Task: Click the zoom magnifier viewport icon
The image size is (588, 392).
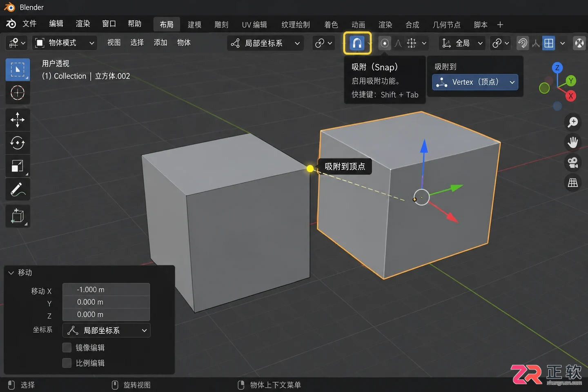Action: click(573, 122)
